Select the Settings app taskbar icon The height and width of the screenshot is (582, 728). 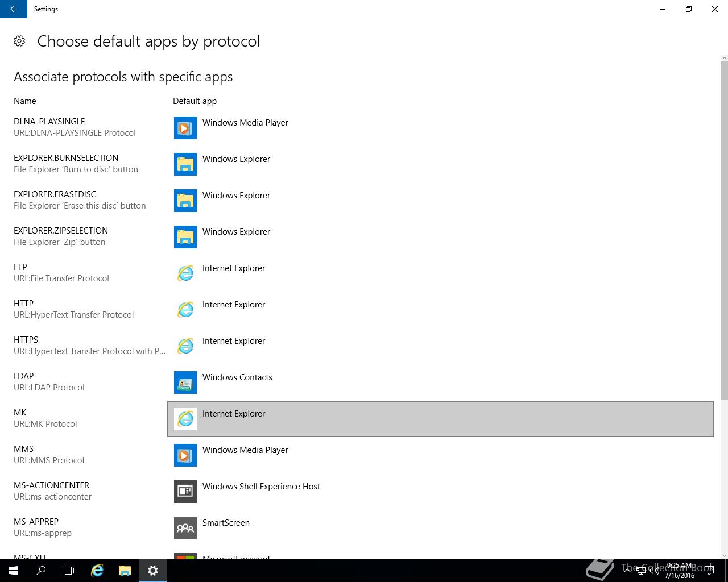153,571
